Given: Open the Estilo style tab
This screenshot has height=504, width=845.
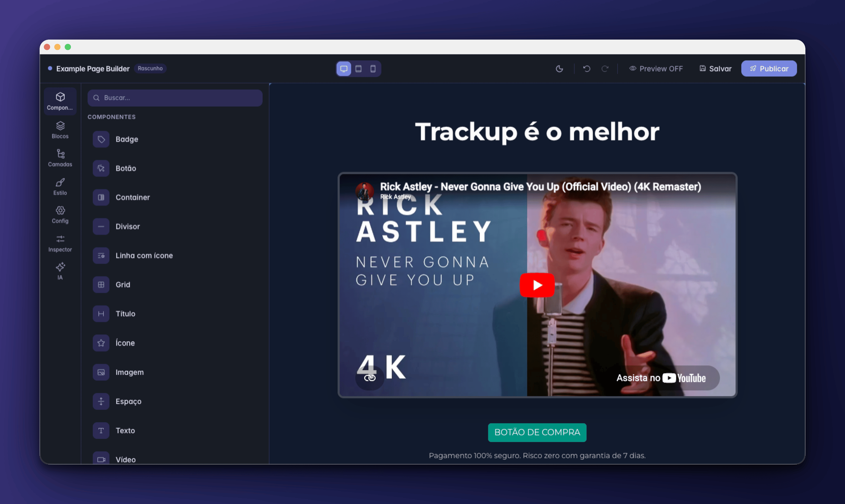Looking at the screenshot, I should click(60, 187).
